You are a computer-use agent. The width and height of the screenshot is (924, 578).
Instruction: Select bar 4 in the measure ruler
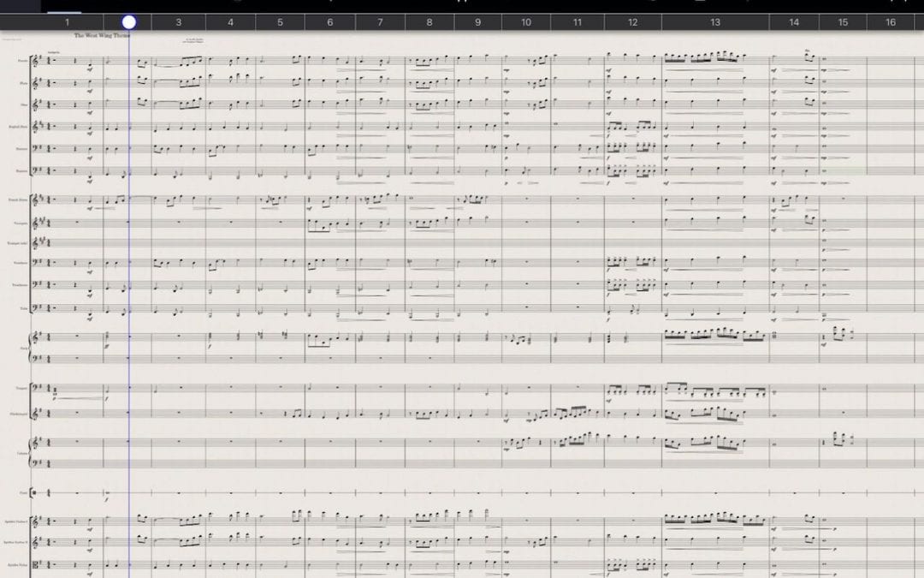coord(230,22)
